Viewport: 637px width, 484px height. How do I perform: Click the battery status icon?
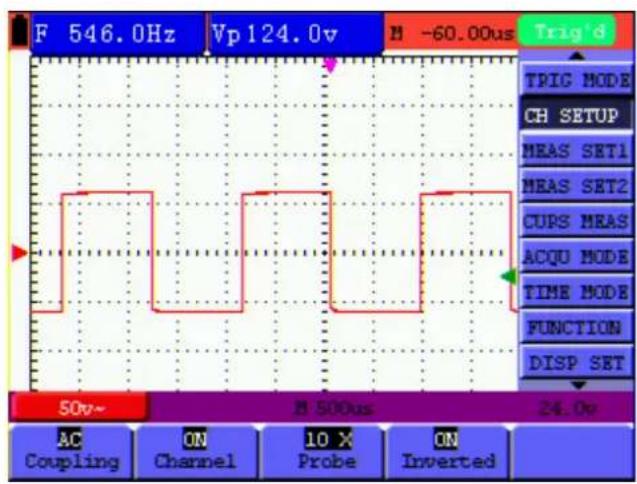(19, 30)
